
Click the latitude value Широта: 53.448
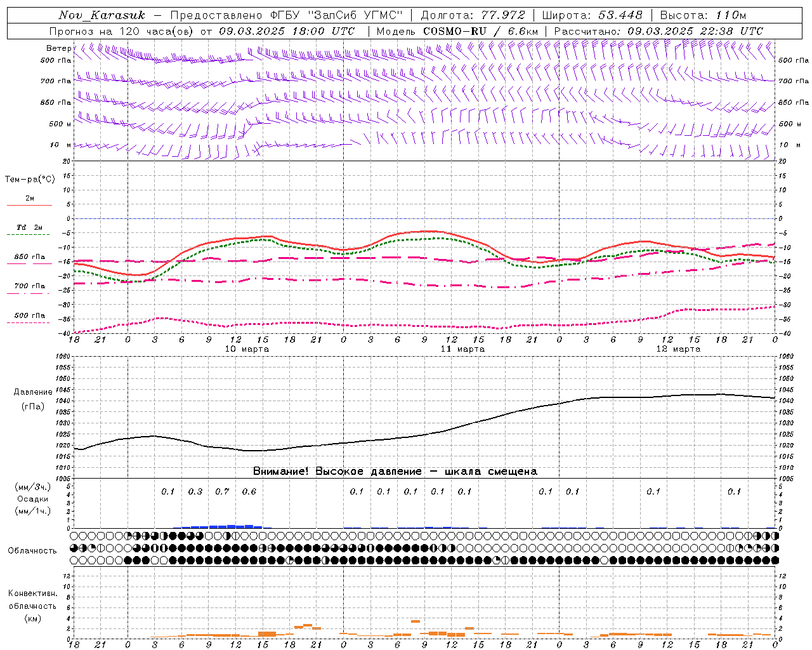(x=592, y=15)
